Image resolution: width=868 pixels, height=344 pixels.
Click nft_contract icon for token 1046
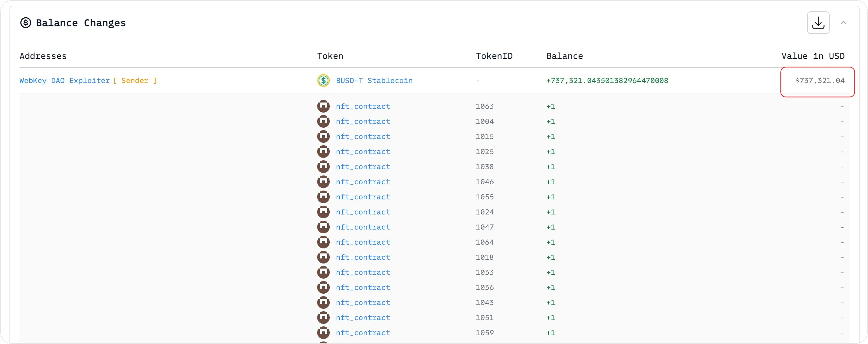[323, 182]
